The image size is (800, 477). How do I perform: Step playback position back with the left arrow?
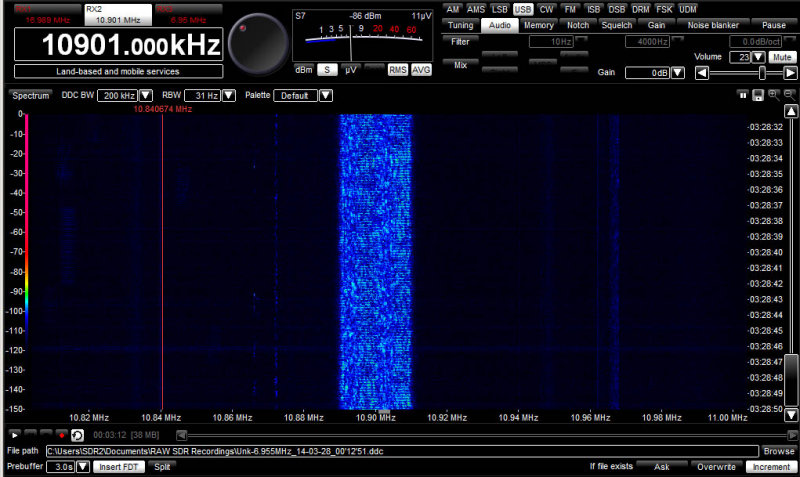tap(181, 435)
